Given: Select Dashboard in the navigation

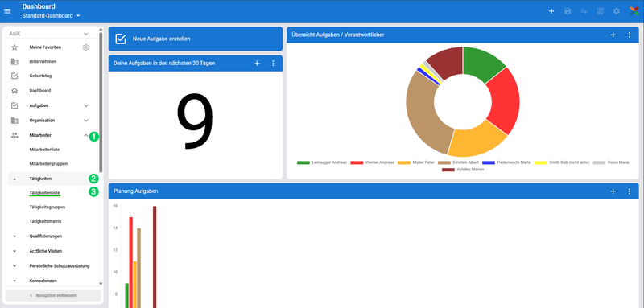Looking at the screenshot, I should [39, 91].
